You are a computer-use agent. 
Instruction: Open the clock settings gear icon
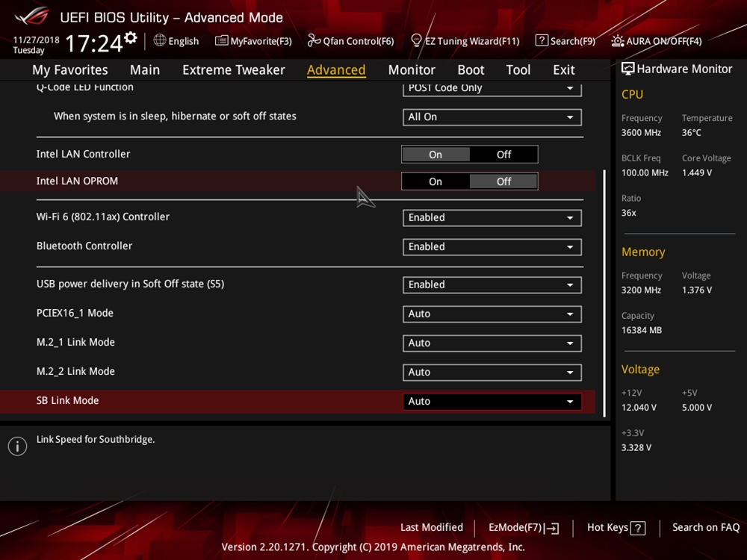(x=131, y=37)
